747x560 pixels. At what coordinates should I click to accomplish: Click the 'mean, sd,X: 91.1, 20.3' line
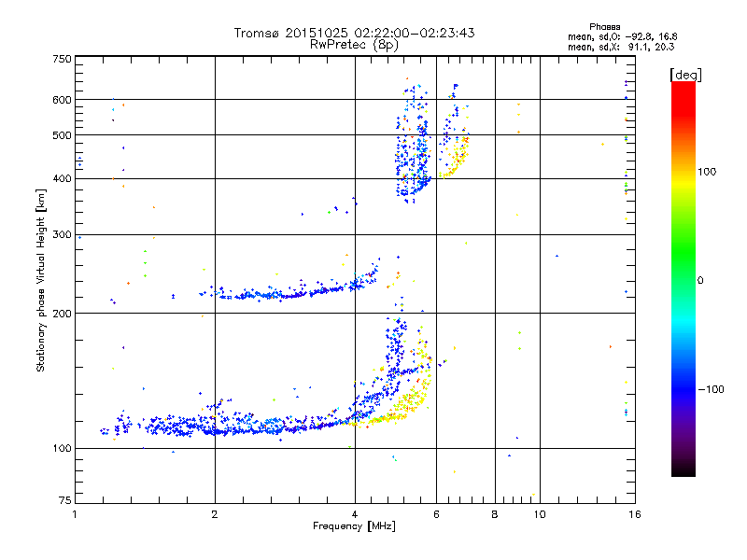coord(621,48)
